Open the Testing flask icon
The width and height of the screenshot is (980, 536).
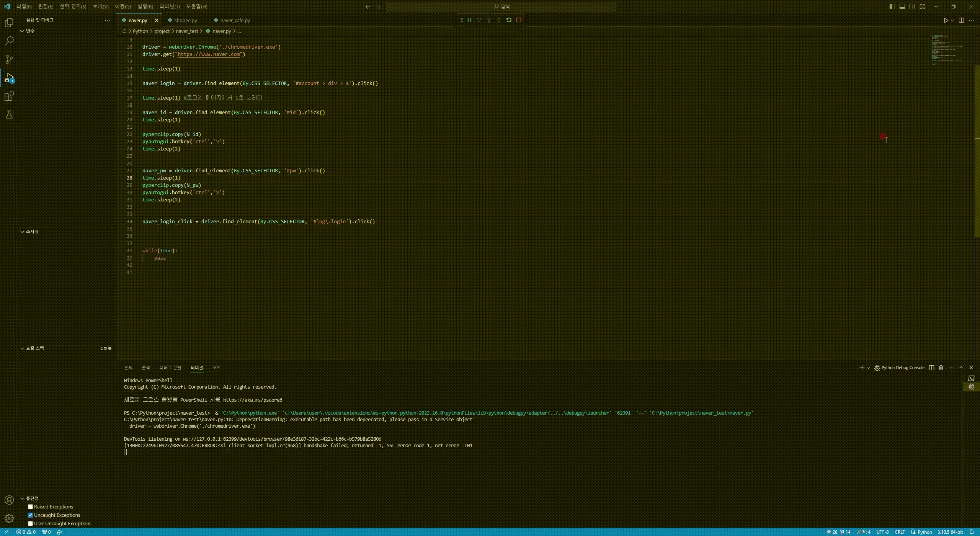pyautogui.click(x=9, y=114)
